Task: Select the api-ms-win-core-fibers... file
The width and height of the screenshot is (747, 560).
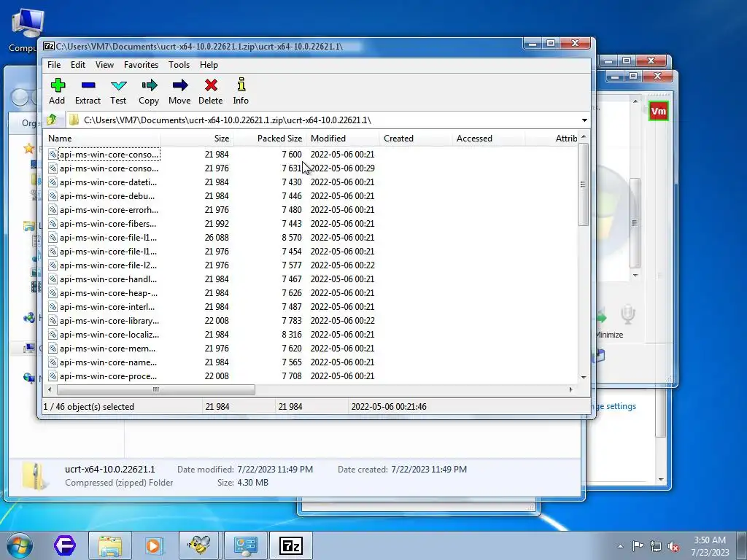Action: tap(108, 223)
